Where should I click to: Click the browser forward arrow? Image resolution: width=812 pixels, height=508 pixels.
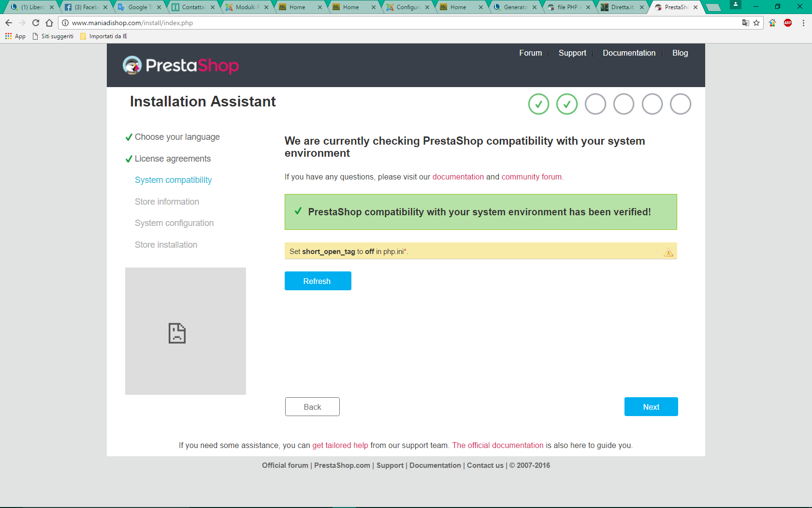[22, 23]
